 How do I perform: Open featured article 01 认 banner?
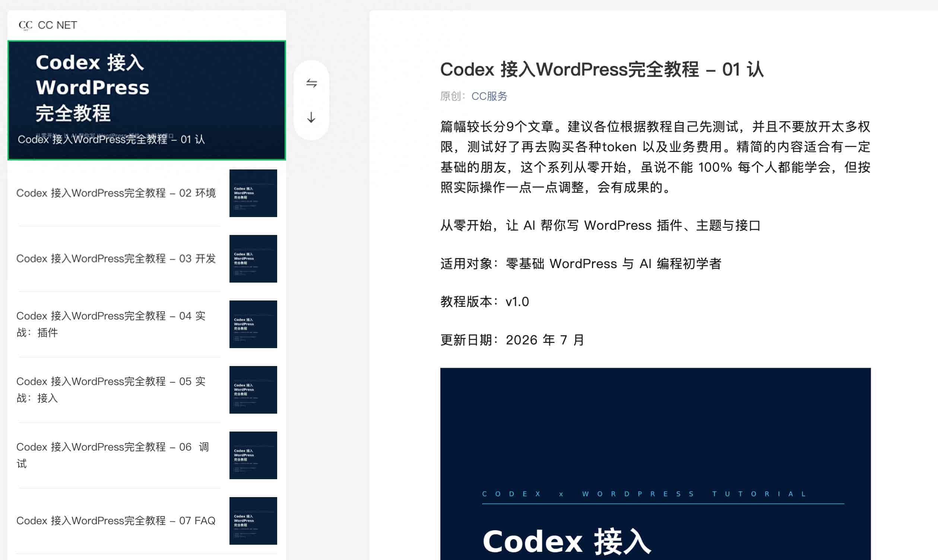click(147, 101)
